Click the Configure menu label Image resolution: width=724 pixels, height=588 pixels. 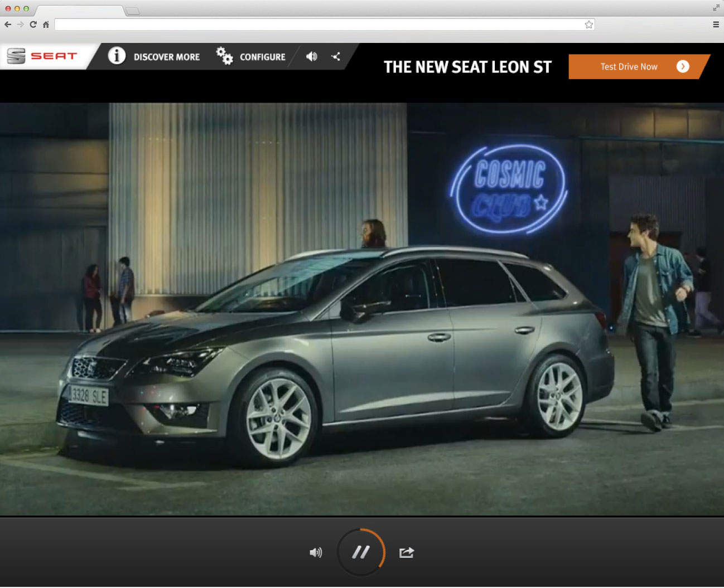pyautogui.click(x=263, y=57)
